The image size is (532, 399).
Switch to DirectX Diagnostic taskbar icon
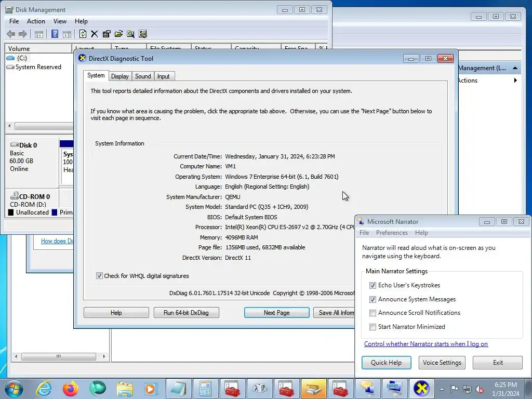(x=421, y=389)
